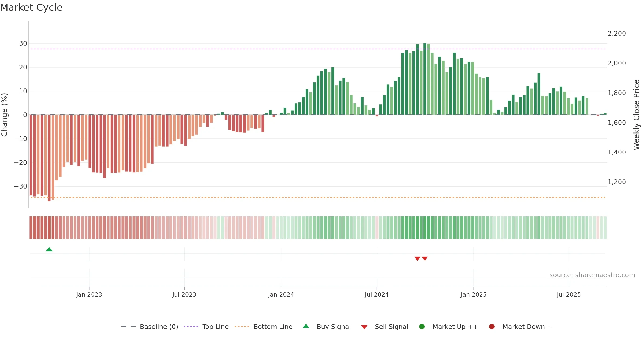Click the orange dotted Bottom Line on the chart
Screen dimensions: 644x362
tap(318, 197)
